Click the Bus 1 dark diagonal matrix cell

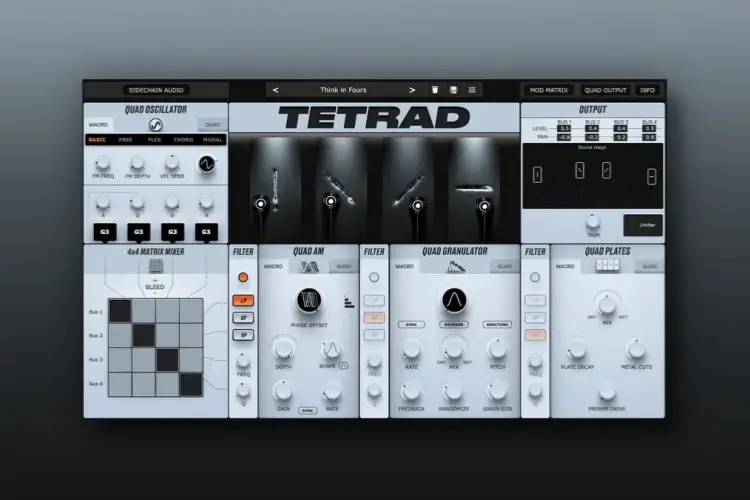click(120, 311)
